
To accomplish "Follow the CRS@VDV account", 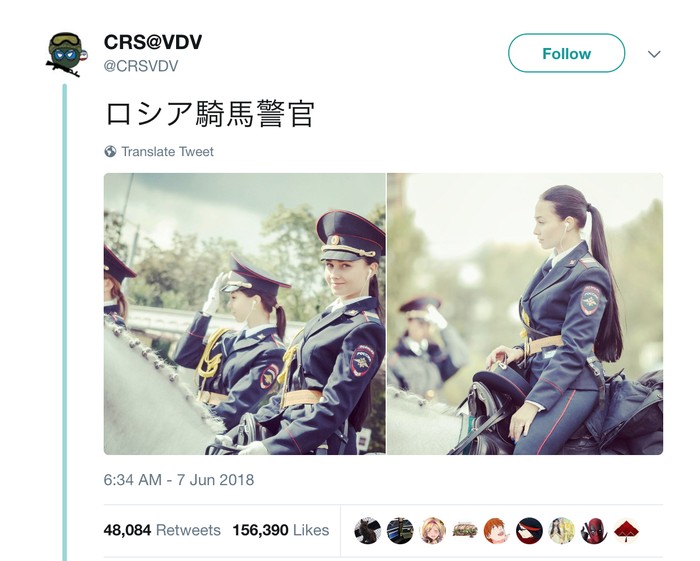I will pos(567,53).
